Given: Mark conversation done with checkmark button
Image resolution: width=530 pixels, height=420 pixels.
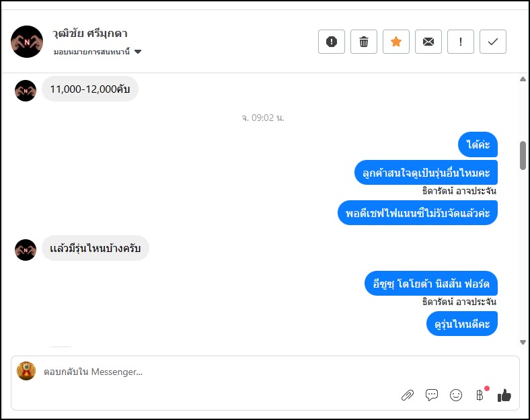Looking at the screenshot, I should click(x=493, y=42).
